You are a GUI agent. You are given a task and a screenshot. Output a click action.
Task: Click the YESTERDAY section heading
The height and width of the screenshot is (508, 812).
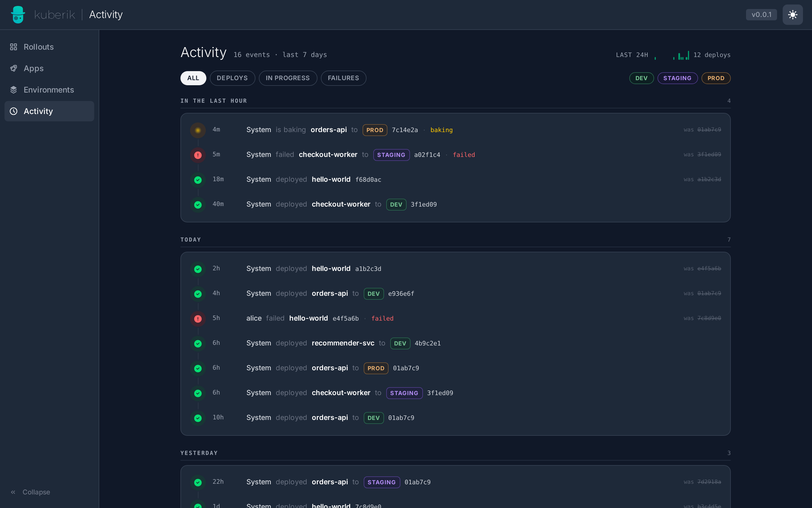[x=199, y=453]
